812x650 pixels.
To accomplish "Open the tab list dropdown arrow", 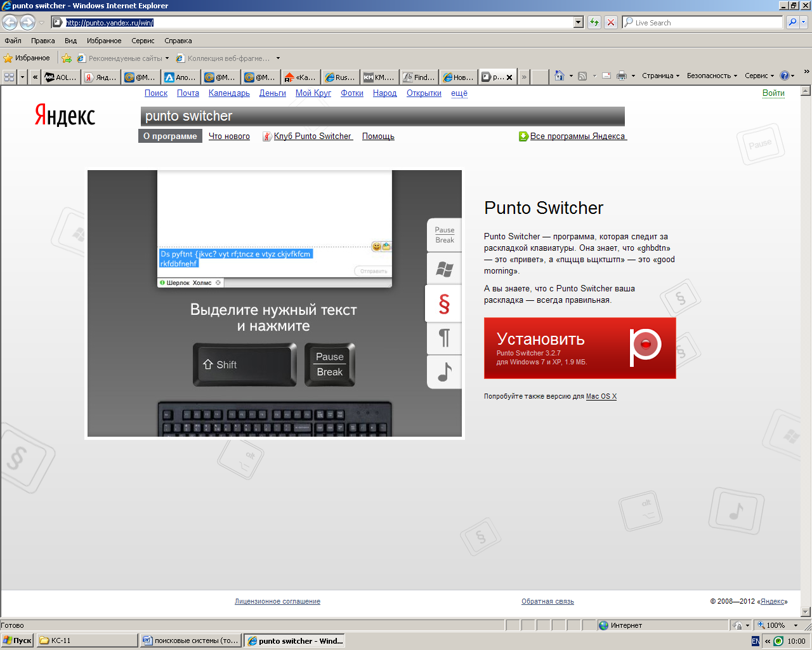I will (x=23, y=77).
